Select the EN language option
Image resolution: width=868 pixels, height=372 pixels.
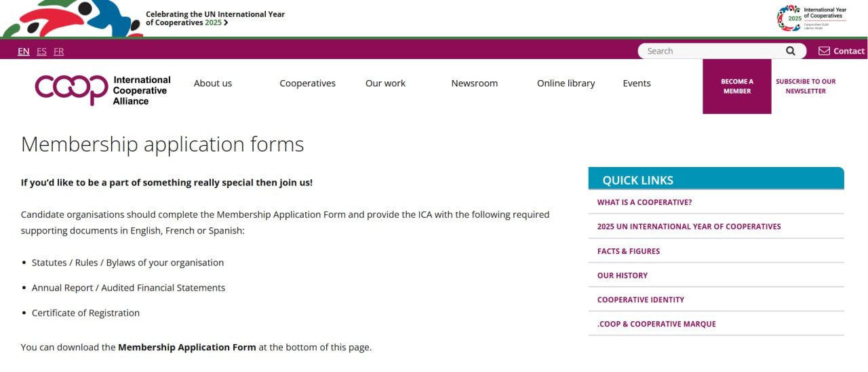(24, 51)
